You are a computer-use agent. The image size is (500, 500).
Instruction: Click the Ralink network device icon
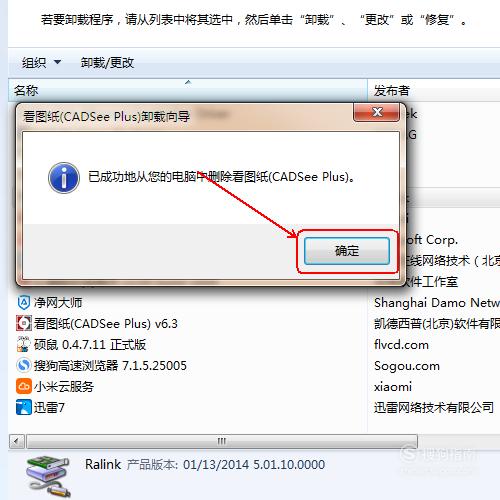pos(49,477)
